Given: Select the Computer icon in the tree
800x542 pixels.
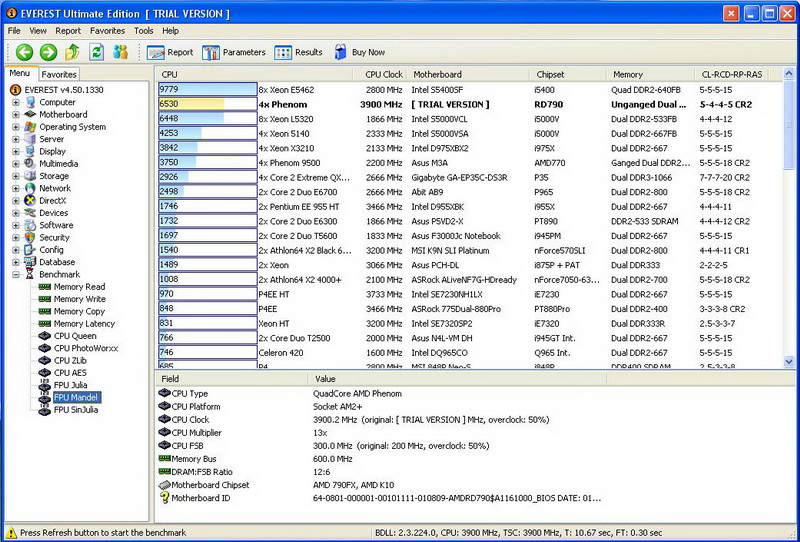Looking at the screenshot, I should (30, 102).
